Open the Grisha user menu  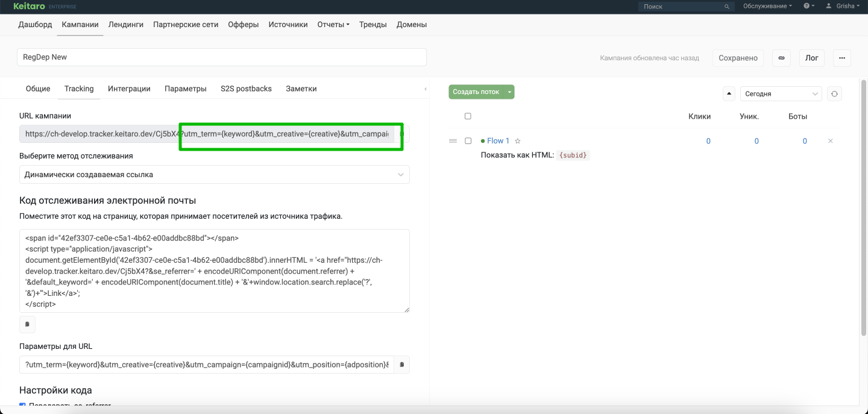pos(843,6)
